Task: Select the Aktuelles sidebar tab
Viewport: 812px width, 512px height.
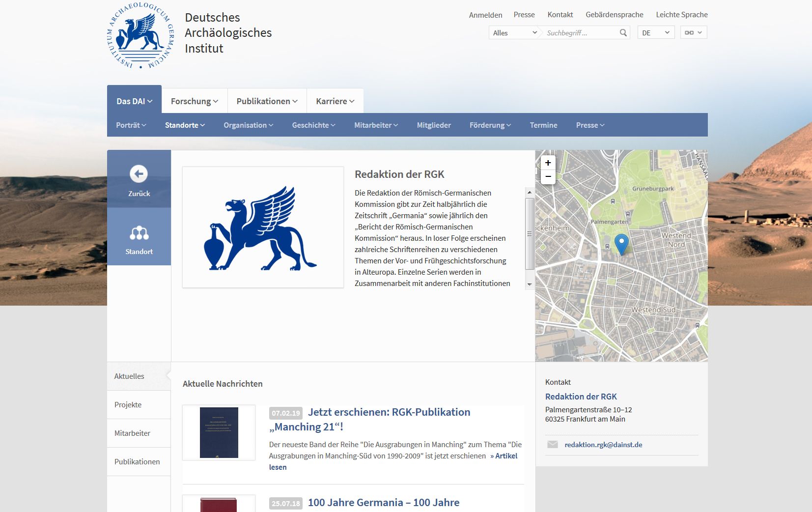Action: tap(139, 376)
